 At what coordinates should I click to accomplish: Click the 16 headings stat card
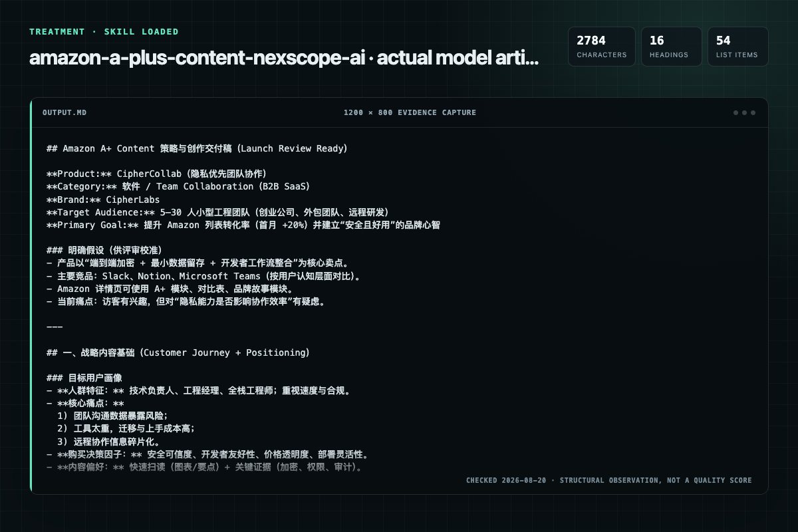pos(671,47)
